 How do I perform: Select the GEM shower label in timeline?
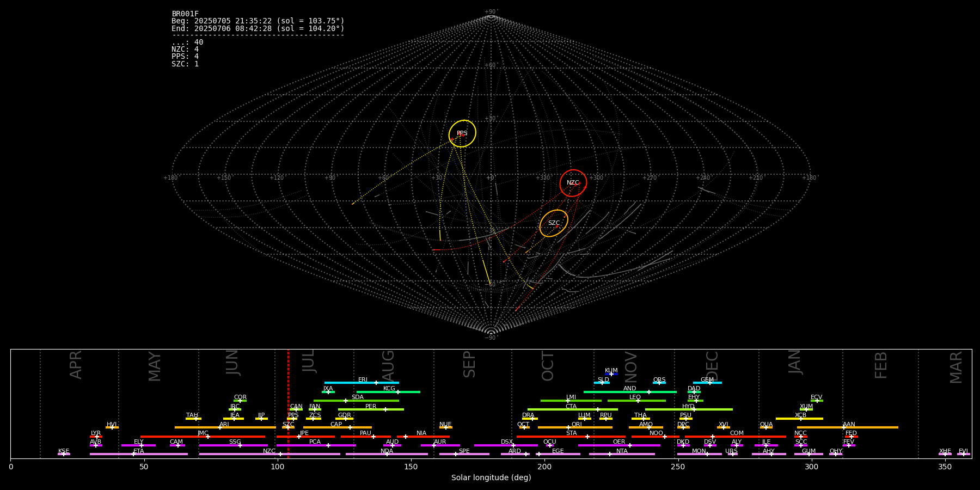coord(707,380)
